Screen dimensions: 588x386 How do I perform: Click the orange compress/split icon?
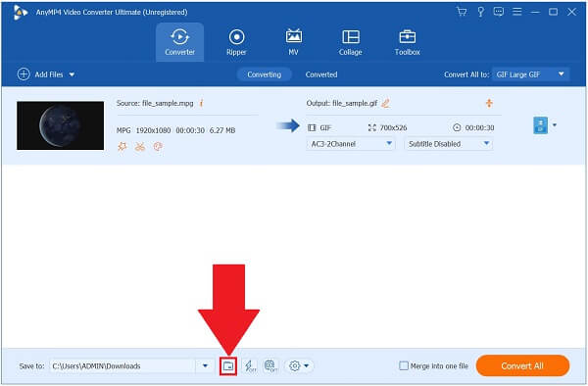(489, 103)
